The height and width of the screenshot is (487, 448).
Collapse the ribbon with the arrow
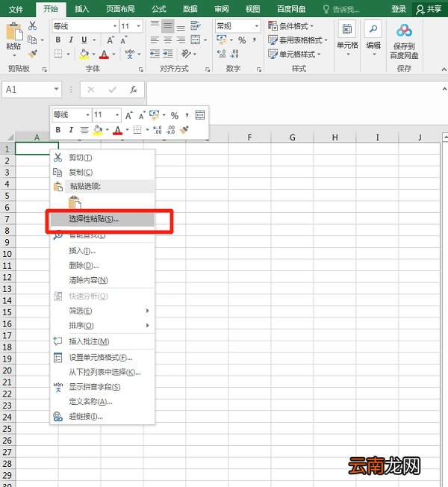444,70
